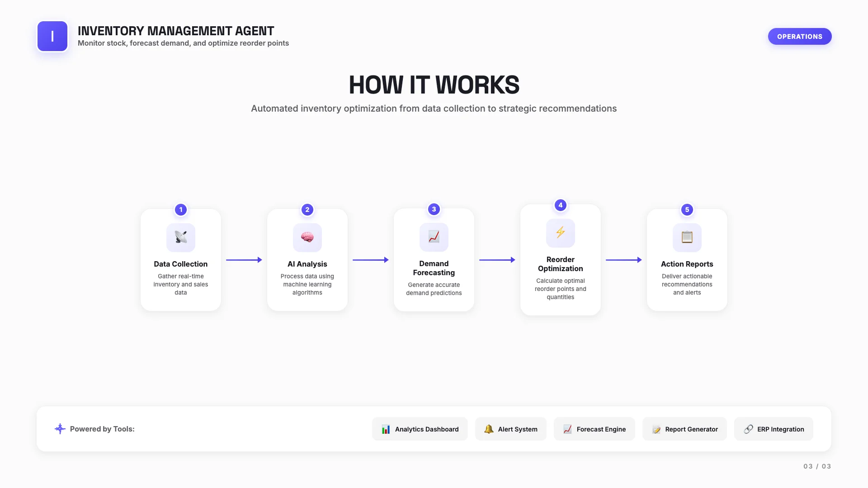Click the satellite dish Data Collection icon
Image resolution: width=868 pixels, height=488 pixels.
(x=181, y=237)
